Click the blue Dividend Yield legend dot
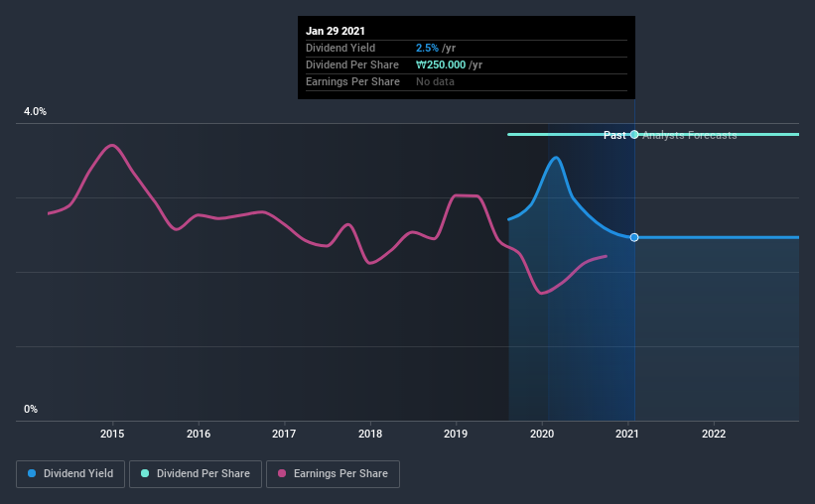Screen dimensions: 815x504 point(32,473)
